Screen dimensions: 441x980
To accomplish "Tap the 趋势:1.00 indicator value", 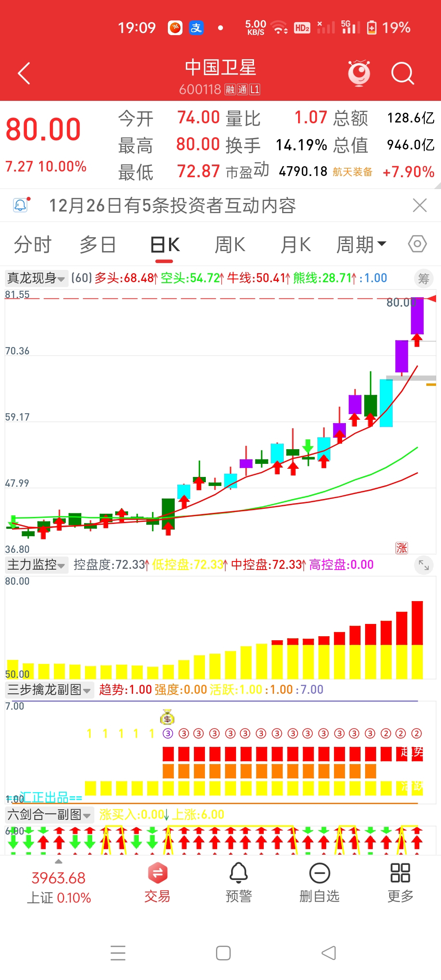I will (126, 690).
